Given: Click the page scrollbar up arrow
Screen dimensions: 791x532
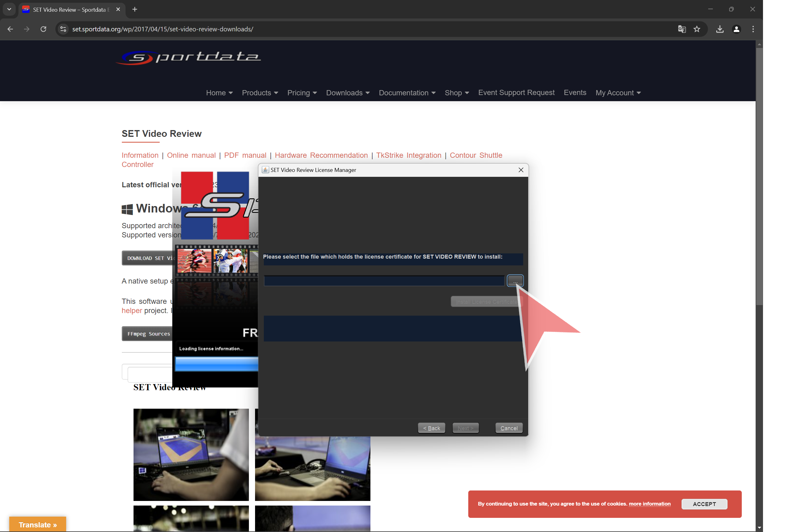Looking at the screenshot, I should [x=759, y=44].
